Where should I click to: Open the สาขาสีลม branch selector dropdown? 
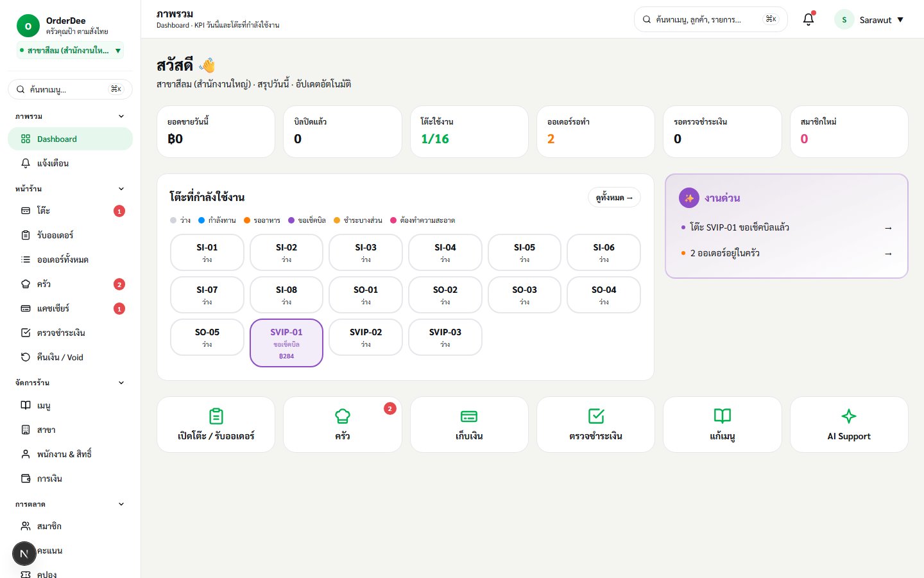[x=71, y=50]
